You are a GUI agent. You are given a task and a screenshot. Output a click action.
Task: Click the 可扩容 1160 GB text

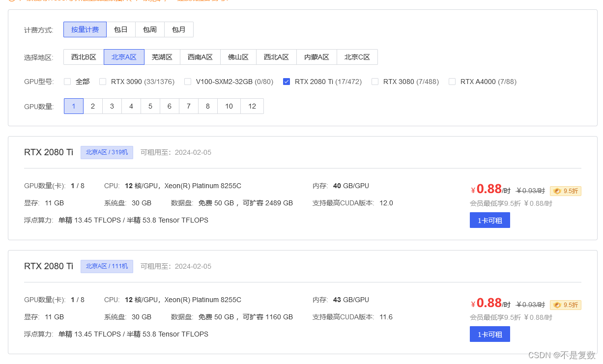pos(268,317)
